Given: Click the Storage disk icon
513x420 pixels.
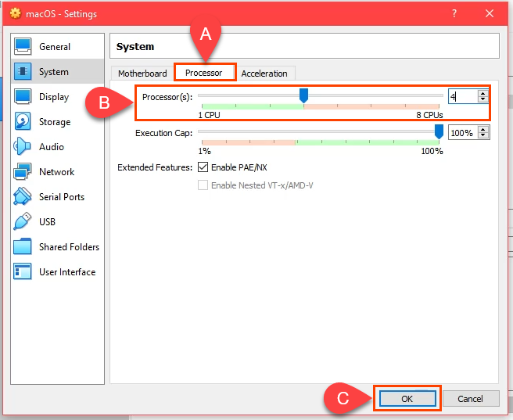Looking at the screenshot, I should click(23, 121).
